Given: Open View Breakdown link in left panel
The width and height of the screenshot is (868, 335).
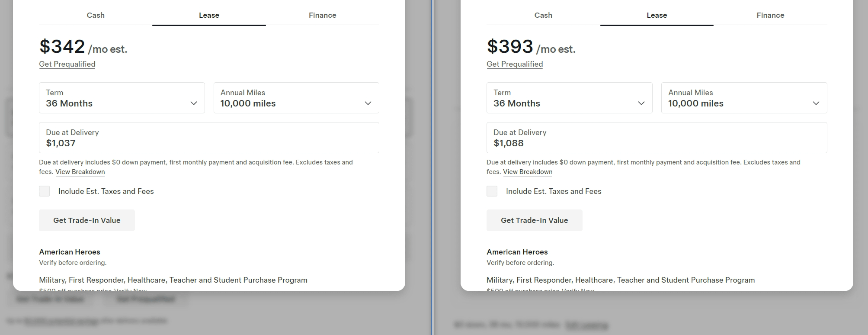Looking at the screenshot, I should (x=80, y=172).
